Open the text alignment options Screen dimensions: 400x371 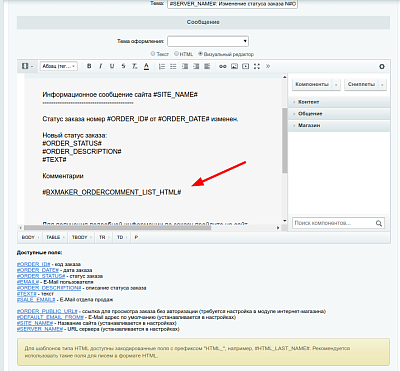[x=207, y=66]
